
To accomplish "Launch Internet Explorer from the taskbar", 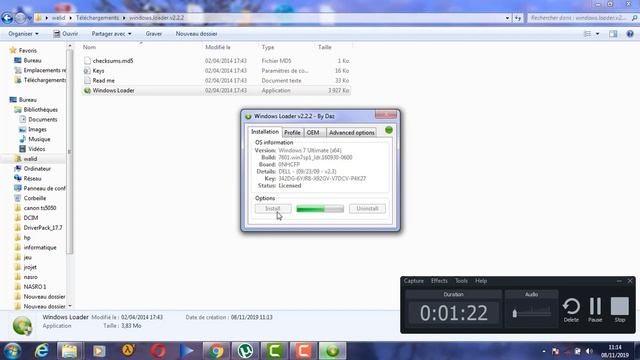I will (41, 351).
